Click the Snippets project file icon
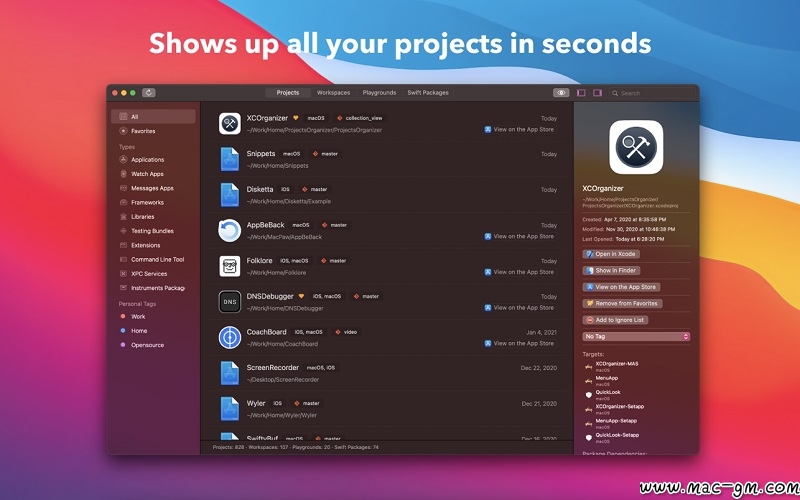This screenshot has height=500, width=800. click(x=230, y=159)
